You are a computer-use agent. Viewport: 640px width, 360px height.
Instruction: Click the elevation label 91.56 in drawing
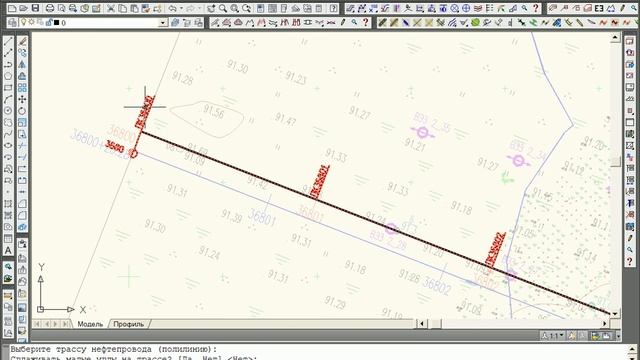point(213,111)
